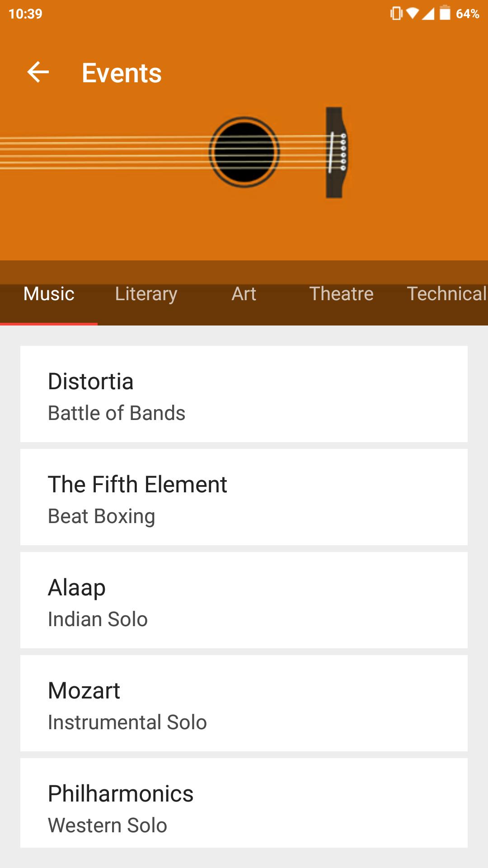Tap the battery icon in status bar

(445, 13)
